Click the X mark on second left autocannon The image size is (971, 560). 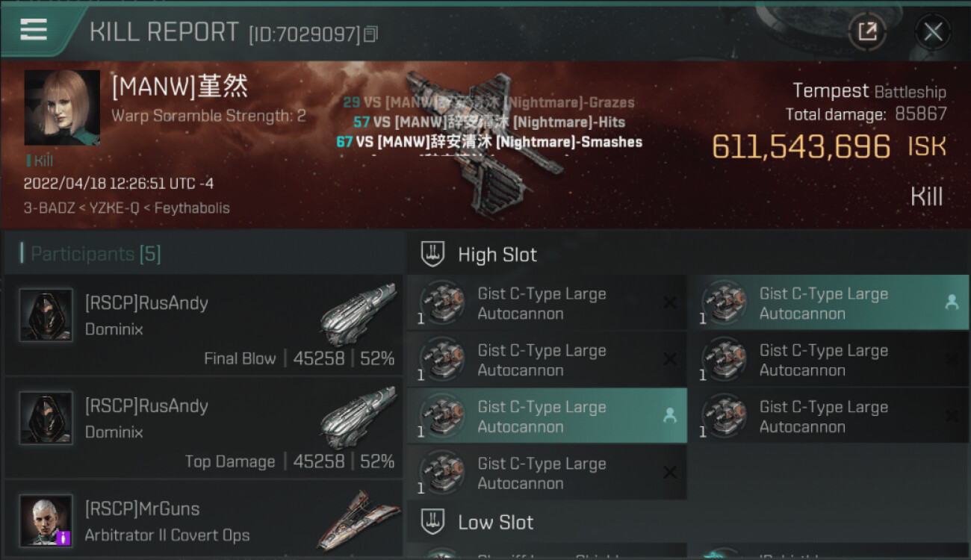click(669, 359)
